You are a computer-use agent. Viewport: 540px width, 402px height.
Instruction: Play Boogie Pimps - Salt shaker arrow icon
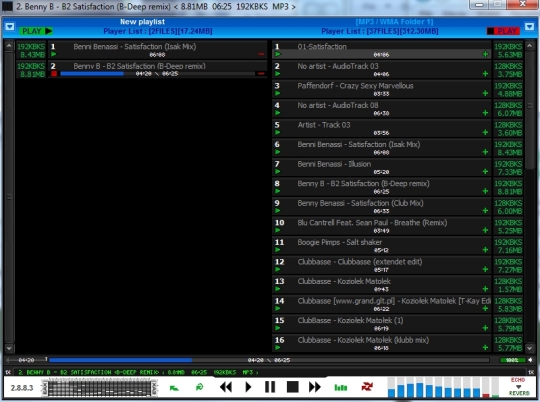(x=278, y=250)
